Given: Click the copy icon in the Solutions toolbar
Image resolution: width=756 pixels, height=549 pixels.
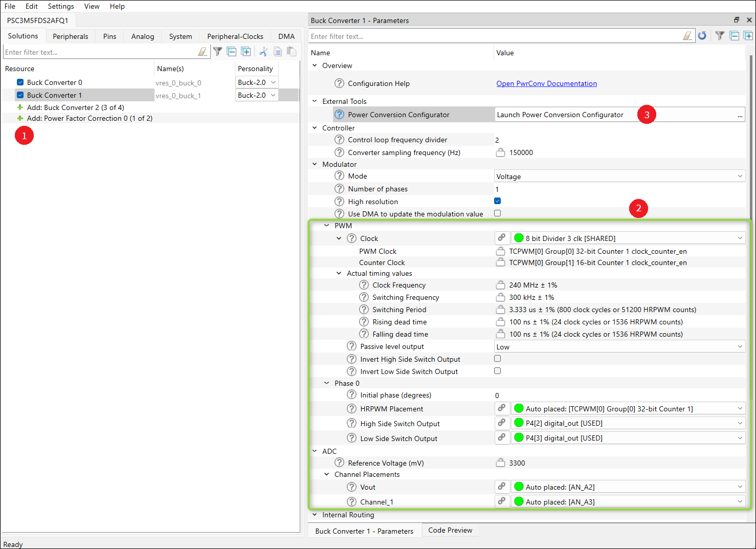Looking at the screenshot, I should (278, 52).
